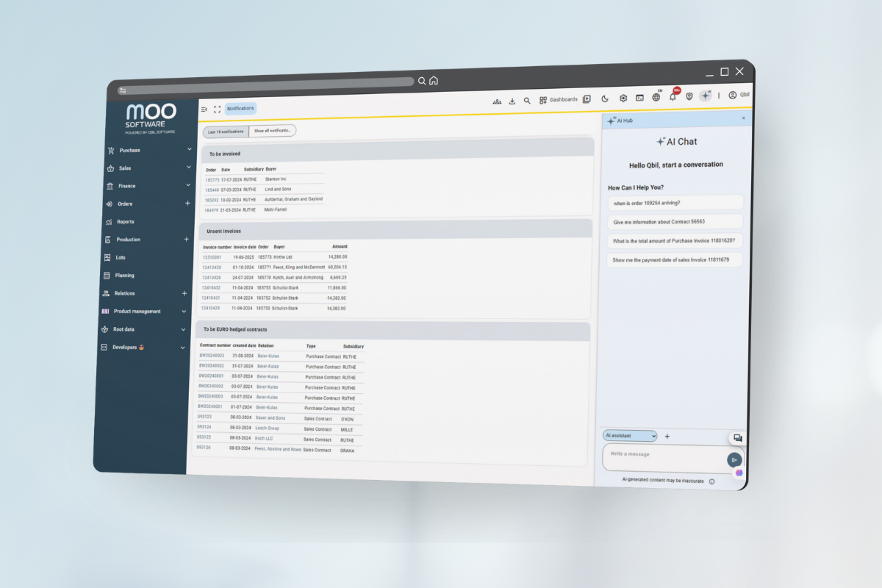Toggle dark mode with the moon icon
This screenshot has width=882, height=588.
(605, 98)
